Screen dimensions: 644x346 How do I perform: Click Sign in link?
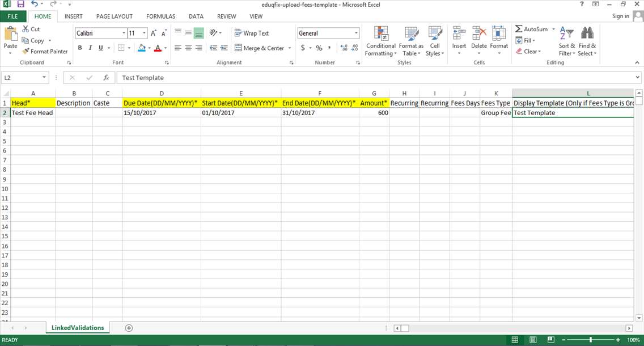coord(620,16)
